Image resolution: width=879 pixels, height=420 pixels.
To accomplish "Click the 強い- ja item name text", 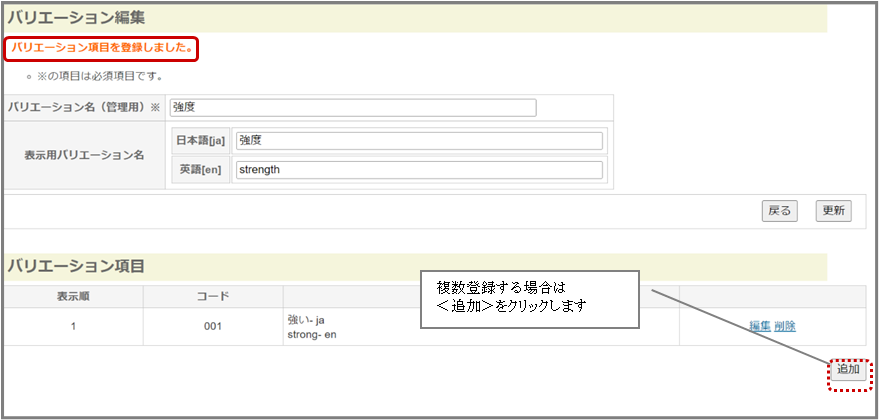I will [307, 320].
